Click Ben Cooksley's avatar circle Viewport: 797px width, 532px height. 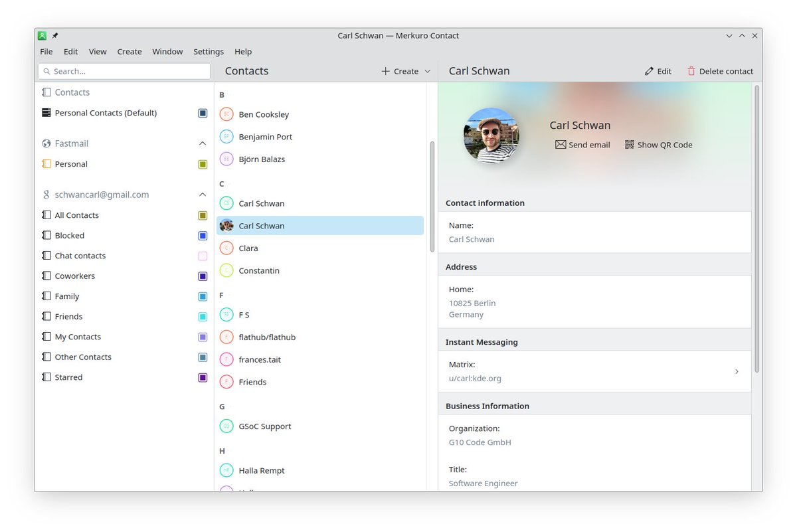(226, 114)
